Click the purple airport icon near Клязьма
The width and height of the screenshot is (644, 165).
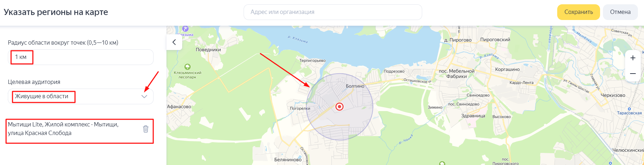tap(185, 29)
